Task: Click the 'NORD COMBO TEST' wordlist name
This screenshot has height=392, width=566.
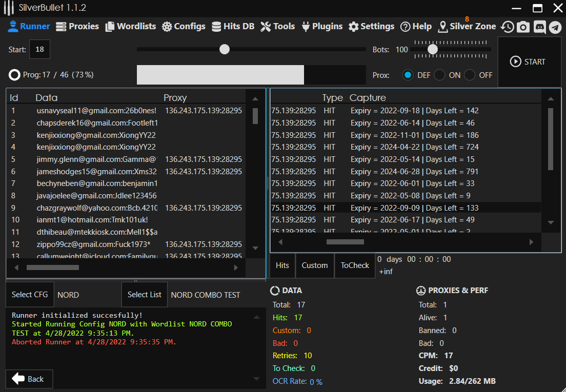Action: pos(206,295)
